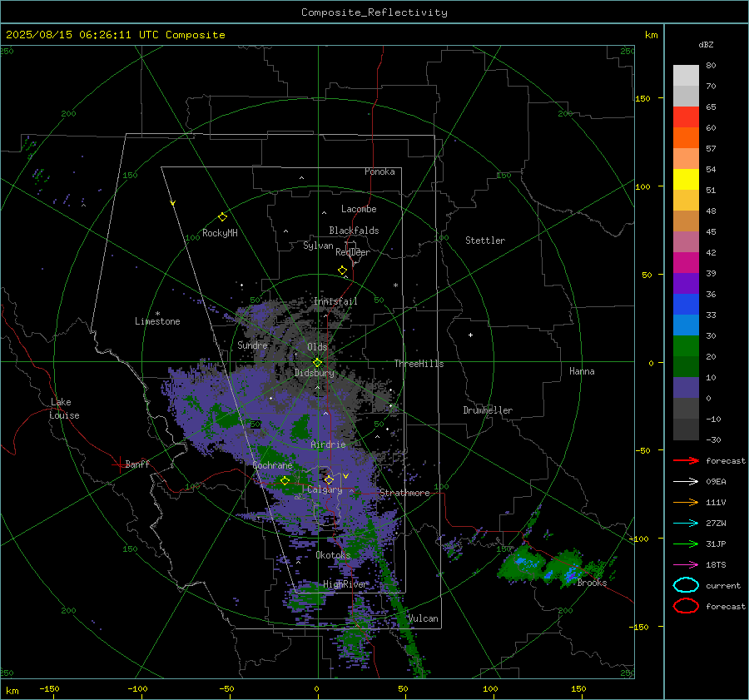Click the Sundre city label
Viewport: 749px width, 700px height.
(252, 345)
